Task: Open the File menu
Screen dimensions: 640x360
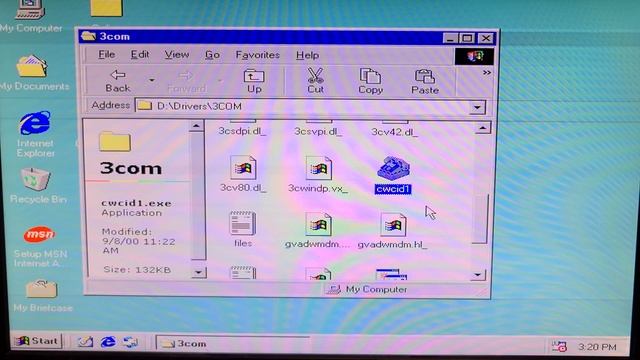Action: (x=107, y=54)
